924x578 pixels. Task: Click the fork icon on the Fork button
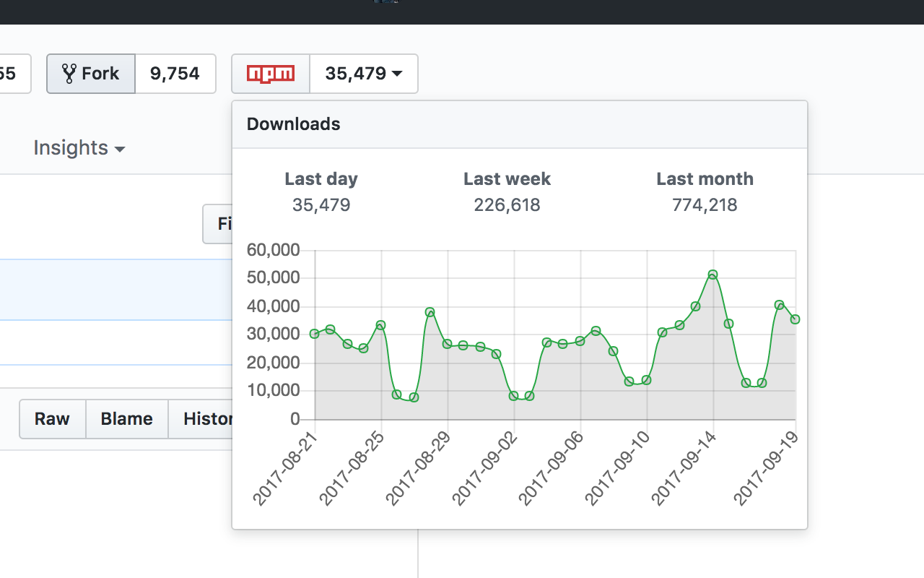click(71, 73)
